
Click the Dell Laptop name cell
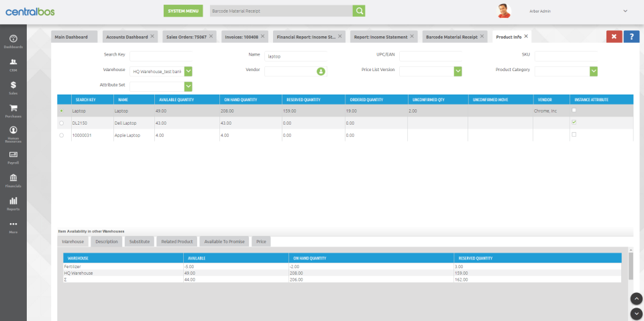134,123
